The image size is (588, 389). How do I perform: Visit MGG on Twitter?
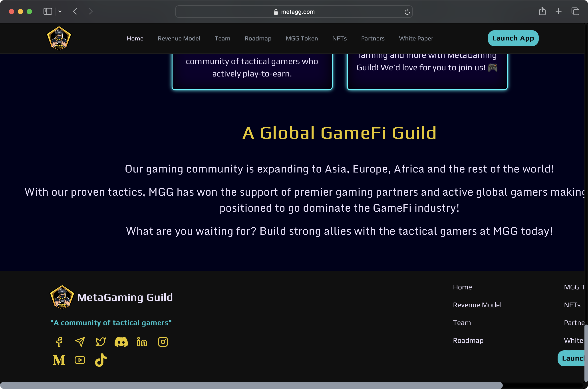tap(100, 342)
